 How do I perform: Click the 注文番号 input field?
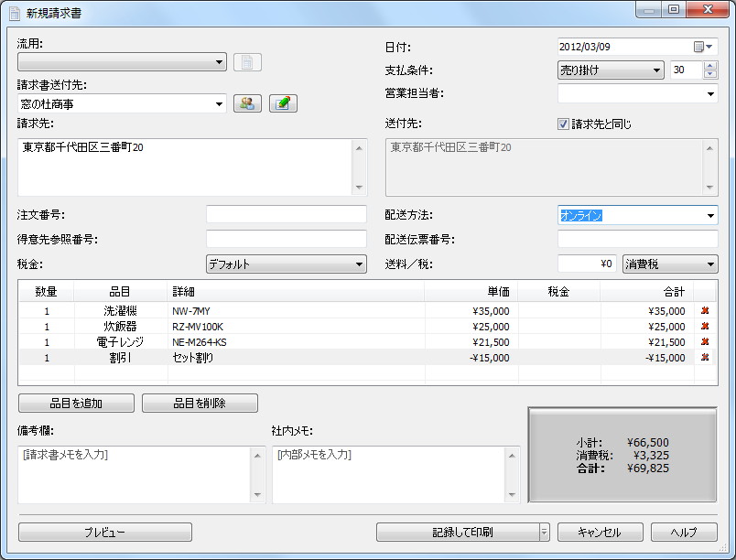point(287,215)
